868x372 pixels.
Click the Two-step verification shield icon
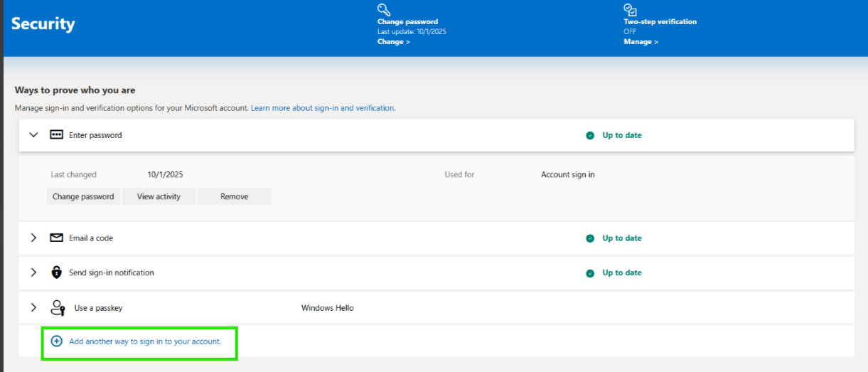click(630, 9)
